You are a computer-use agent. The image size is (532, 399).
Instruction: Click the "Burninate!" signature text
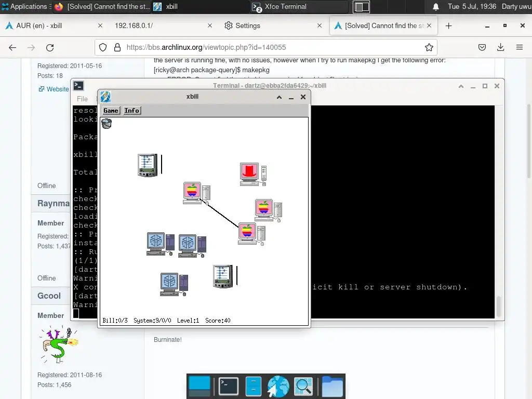coord(168,340)
